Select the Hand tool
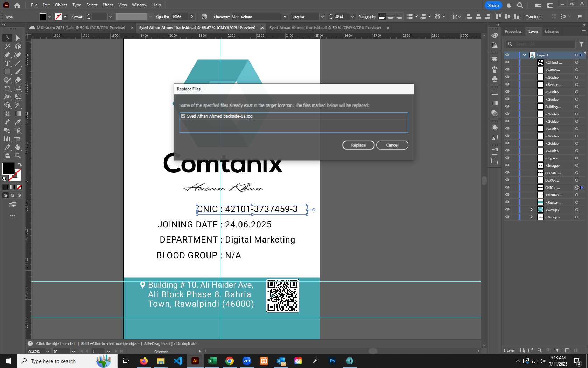This screenshot has height=368, width=588. pyautogui.click(x=18, y=147)
